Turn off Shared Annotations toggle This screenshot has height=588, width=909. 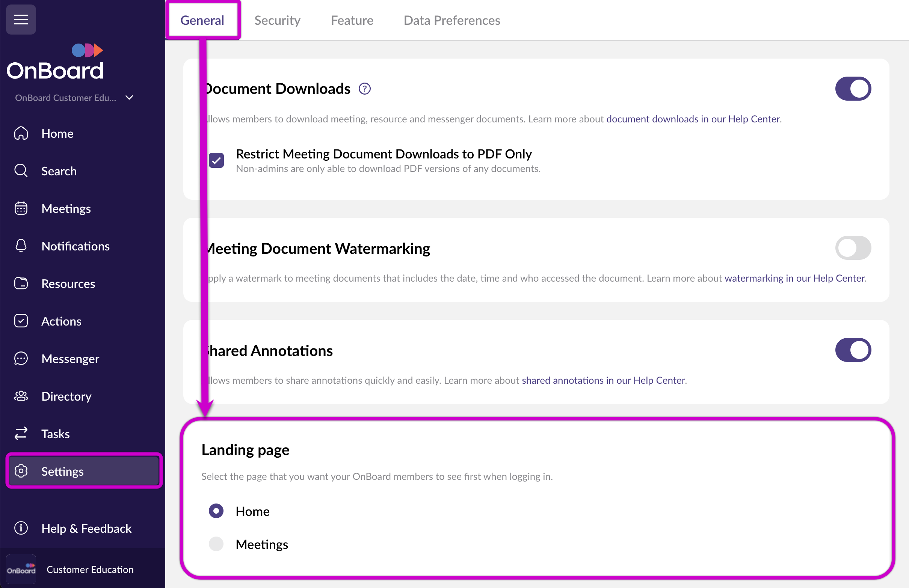pos(853,350)
